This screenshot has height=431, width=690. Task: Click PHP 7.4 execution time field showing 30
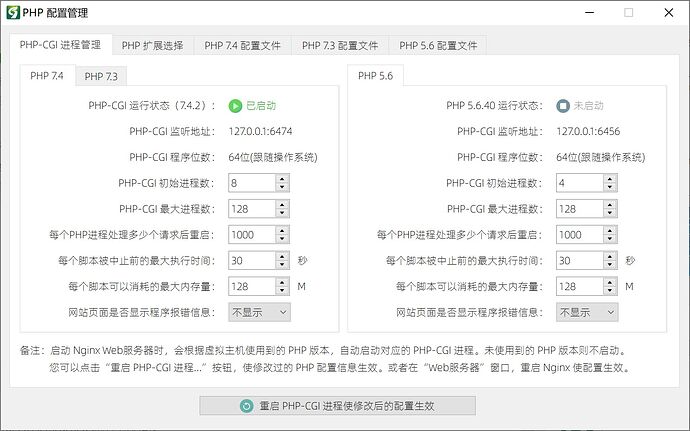tap(252, 261)
